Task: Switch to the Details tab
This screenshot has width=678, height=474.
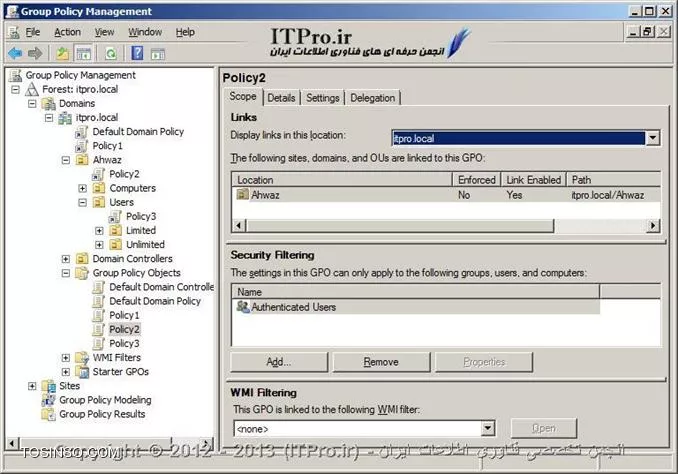Action: 281,98
